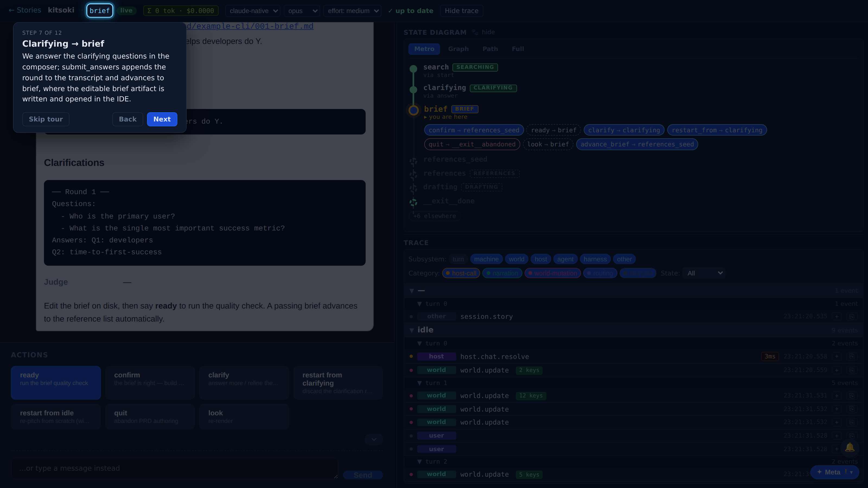Toggle the world subsystem filter

[x=516, y=259]
